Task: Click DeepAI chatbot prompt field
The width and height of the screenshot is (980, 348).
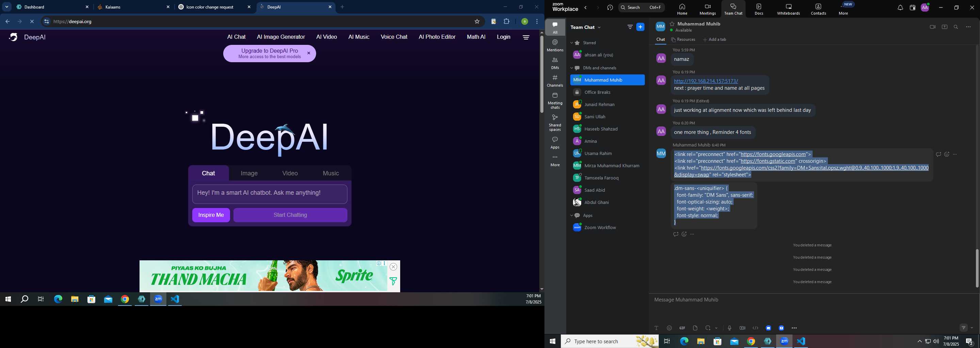Action: point(270,194)
